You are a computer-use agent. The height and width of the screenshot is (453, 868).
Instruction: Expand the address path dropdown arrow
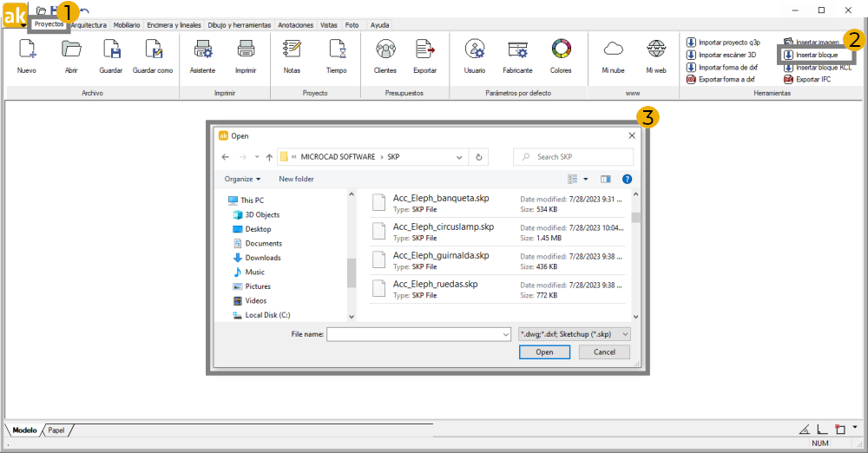tap(459, 157)
